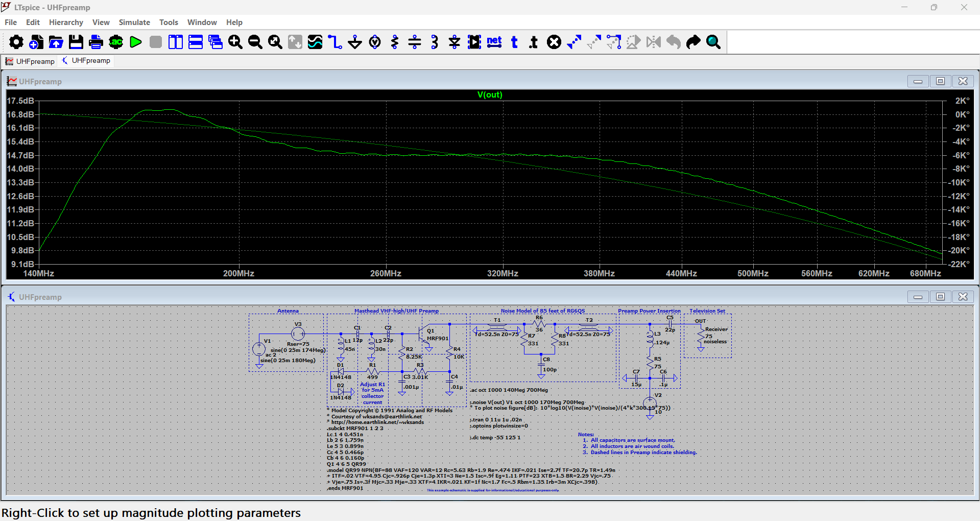Screen dimensions: 980x521
Task: Tile windows horizontally using the toolbar icon
Action: pyautogui.click(x=196, y=42)
